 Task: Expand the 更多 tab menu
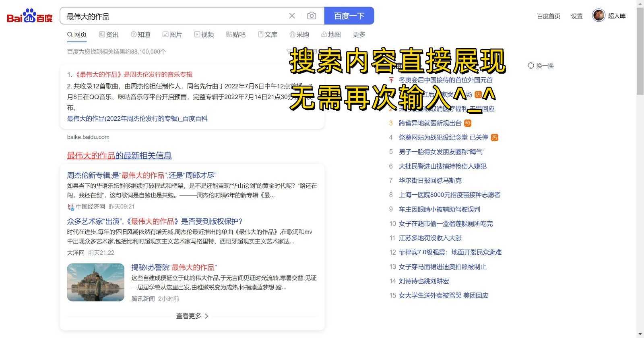[359, 35]
